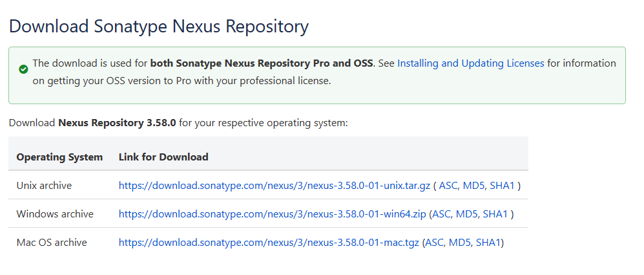The width and height of the screenshot is (644, 275).
Task: Select the Unix archive cell text
Action: click(44, 186)
